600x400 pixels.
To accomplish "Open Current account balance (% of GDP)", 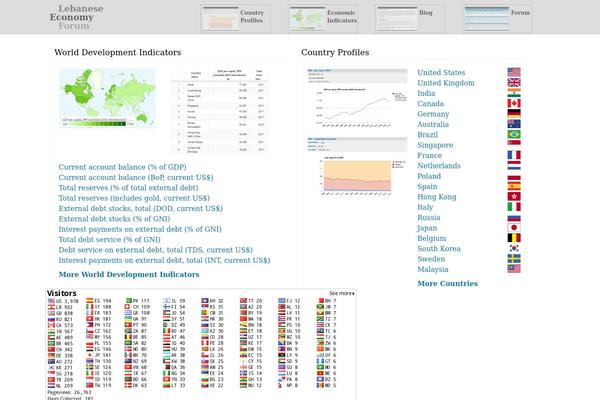I will pos(122,167).
